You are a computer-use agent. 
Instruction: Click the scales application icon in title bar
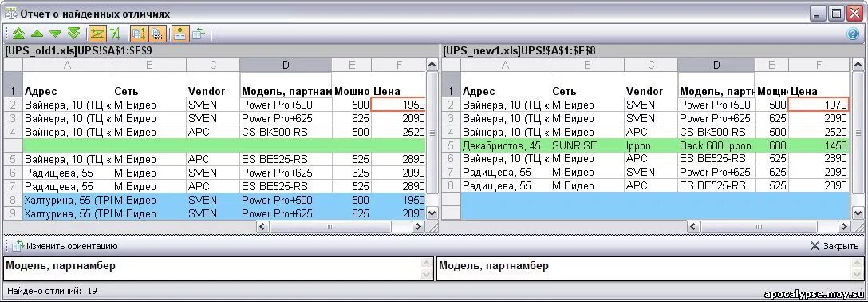point(10,14)
